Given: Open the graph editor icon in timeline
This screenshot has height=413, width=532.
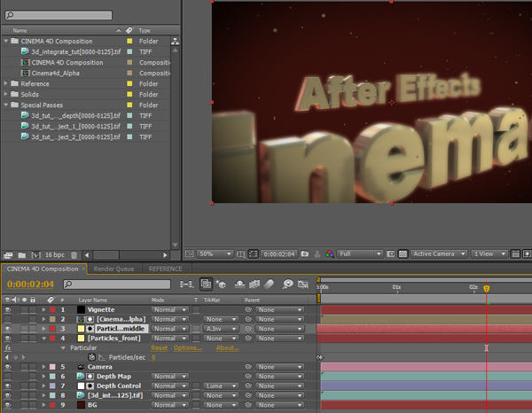Looking at the screenshot, I should tap(303, 284).
